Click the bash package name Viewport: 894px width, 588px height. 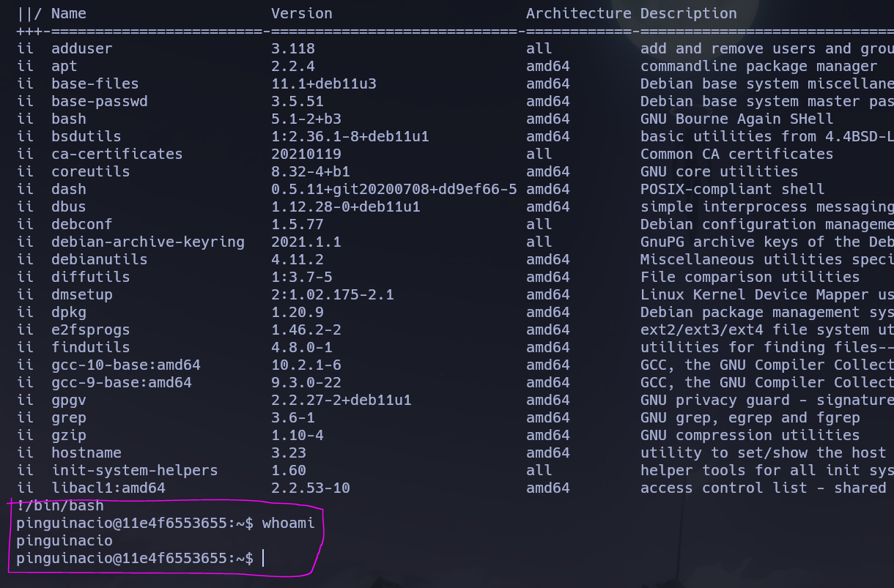[x=68, y=119]
